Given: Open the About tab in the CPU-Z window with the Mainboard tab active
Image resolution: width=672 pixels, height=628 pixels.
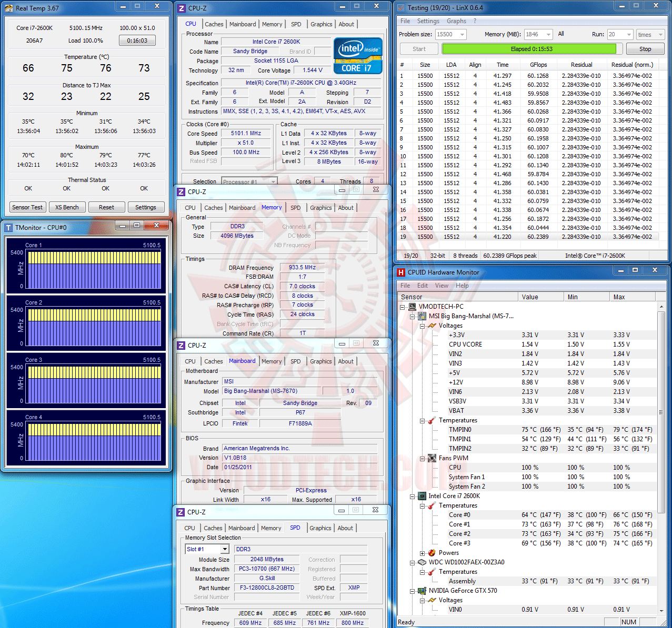Looking at the screenshot, I should [x=346, y=361].
